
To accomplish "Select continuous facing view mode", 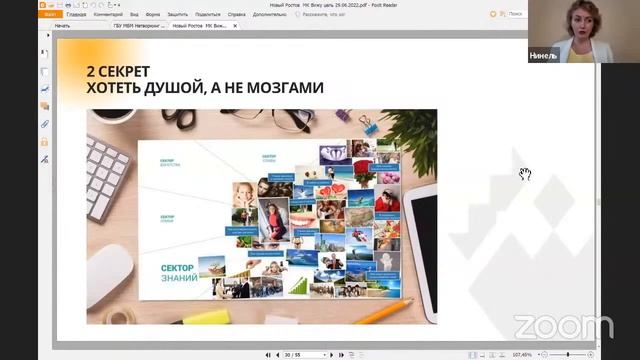I will coord(502,355).
